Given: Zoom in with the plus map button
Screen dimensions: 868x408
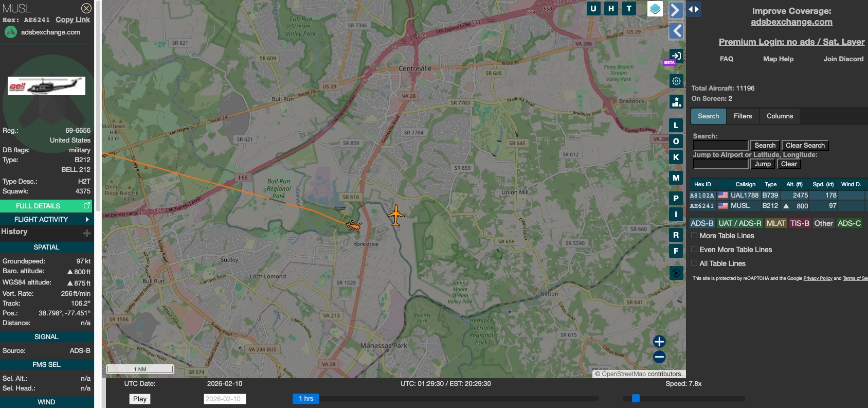Looking at the screenshot, I should pyautogui.click(x=659, y=342).
